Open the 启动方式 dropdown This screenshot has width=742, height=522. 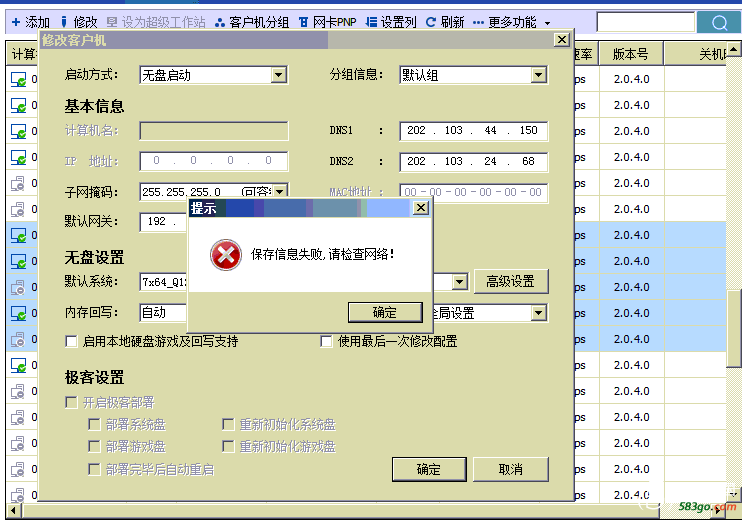[279, 75]
